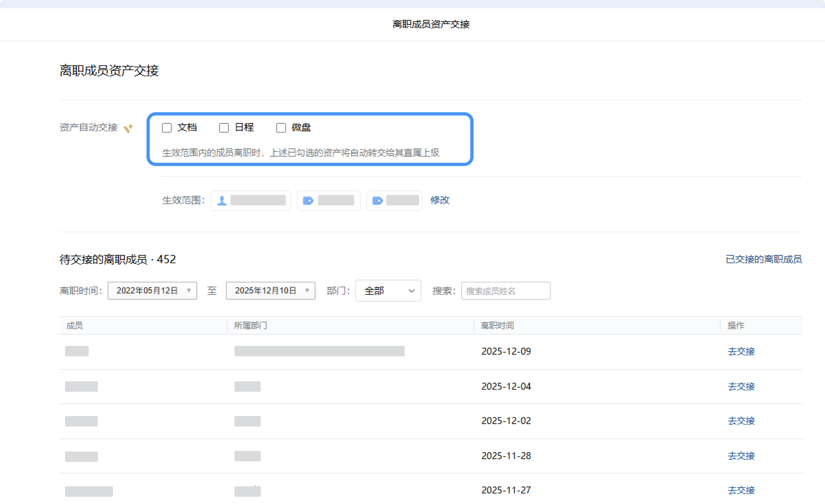The width and height of the screenshot is (825, 504).
Task: Click the date cell 2025-12-02
Action: click(506, 421)
